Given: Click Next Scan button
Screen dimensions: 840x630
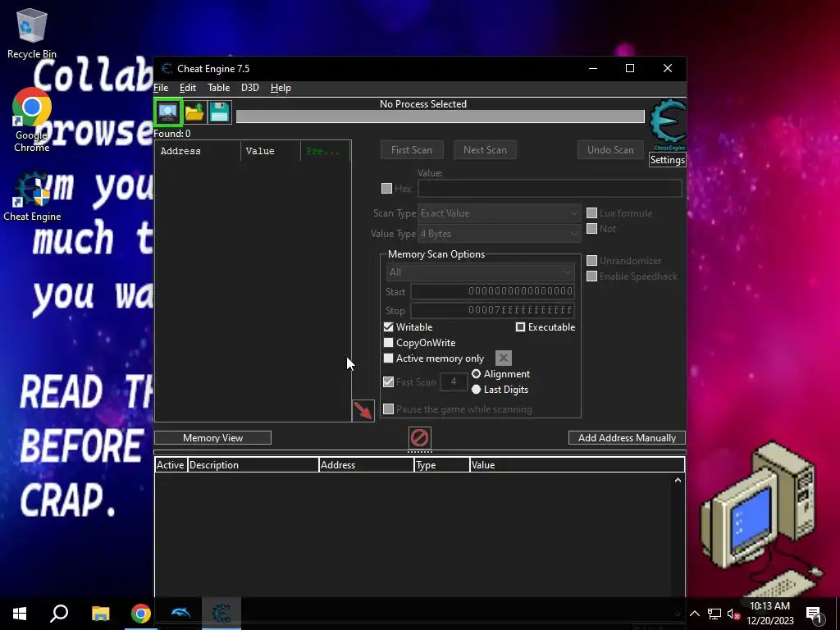Looking at the screenshot, I should coord(485,150).
